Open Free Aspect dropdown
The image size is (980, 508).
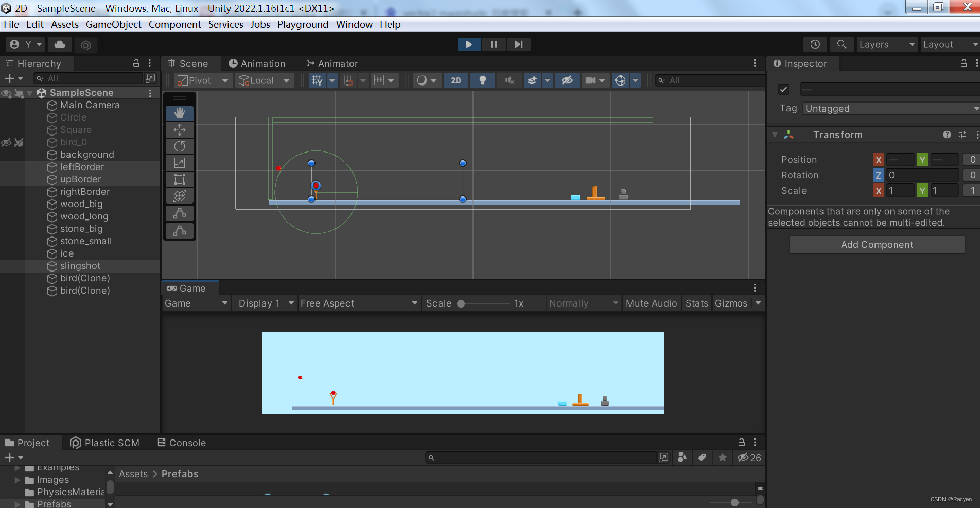[x=359, y=303]
